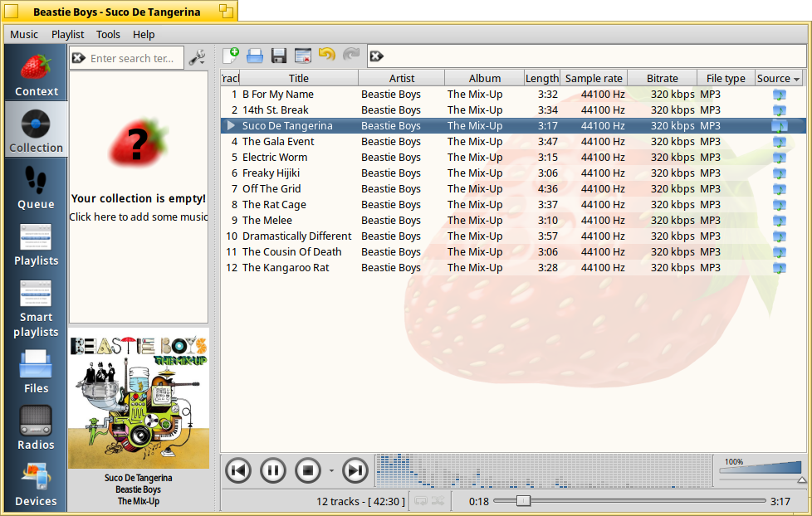The width and height of the screenshot is (812, 516).
Task: Select playing track 'Suco De Tangerina'
Action: (512, 126)
